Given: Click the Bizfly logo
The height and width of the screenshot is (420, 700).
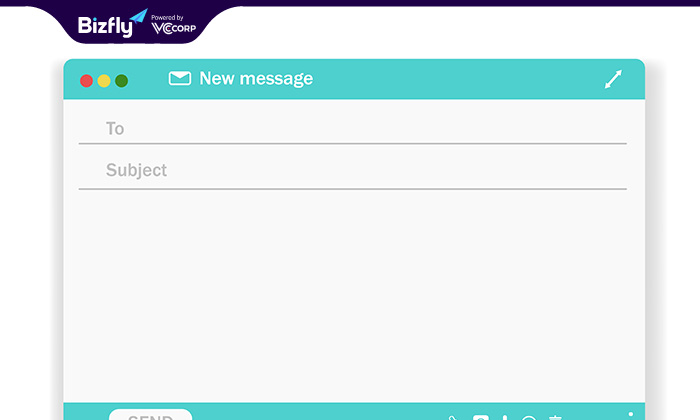Looking at the screenshot, I should pos(106,26).
